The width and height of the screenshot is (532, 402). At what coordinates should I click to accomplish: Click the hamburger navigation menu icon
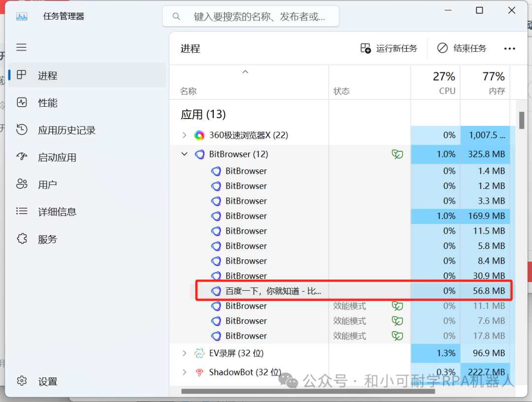coord(21,47)
